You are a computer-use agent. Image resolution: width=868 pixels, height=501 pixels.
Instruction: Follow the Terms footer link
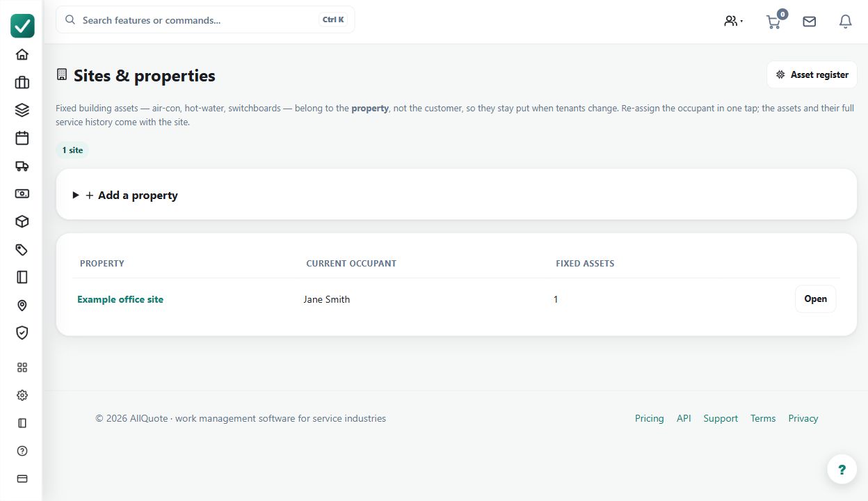[x=763, y=418]
